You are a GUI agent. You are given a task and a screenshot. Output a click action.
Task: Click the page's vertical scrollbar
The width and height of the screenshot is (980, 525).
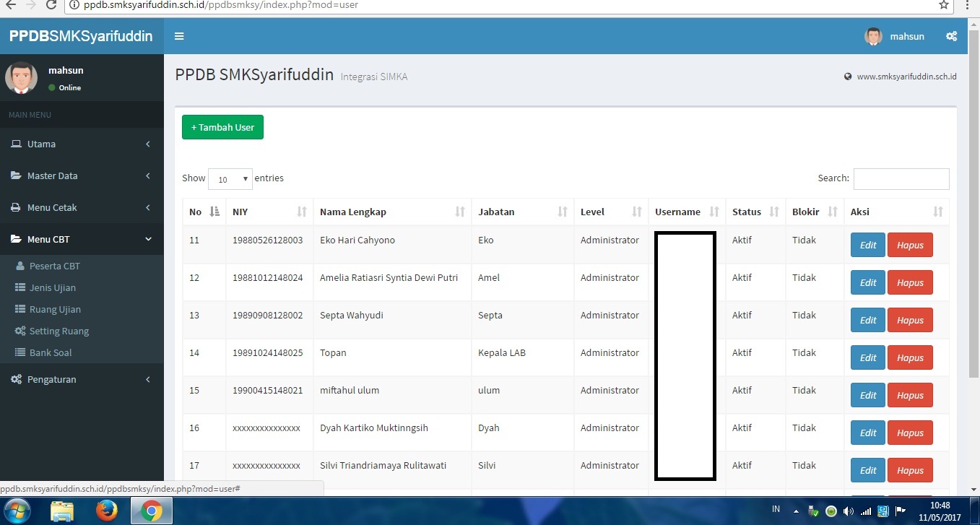pyautogui.click(x=974, y=217)
